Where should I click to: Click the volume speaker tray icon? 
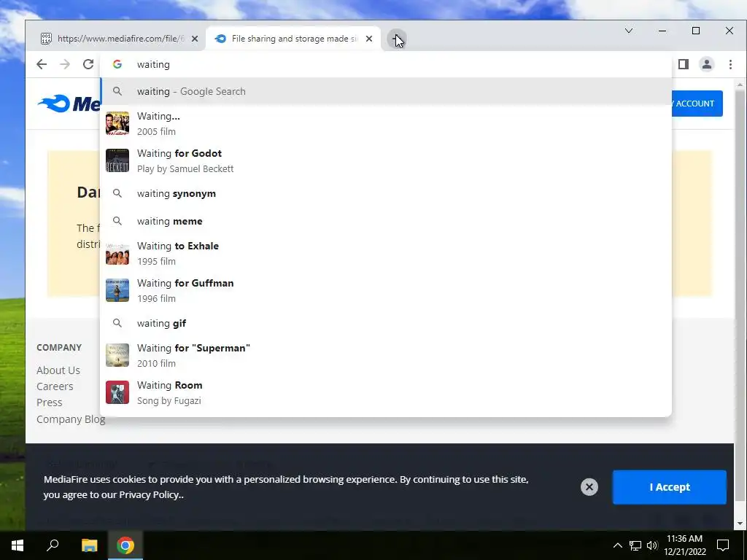tap(652, 545)
